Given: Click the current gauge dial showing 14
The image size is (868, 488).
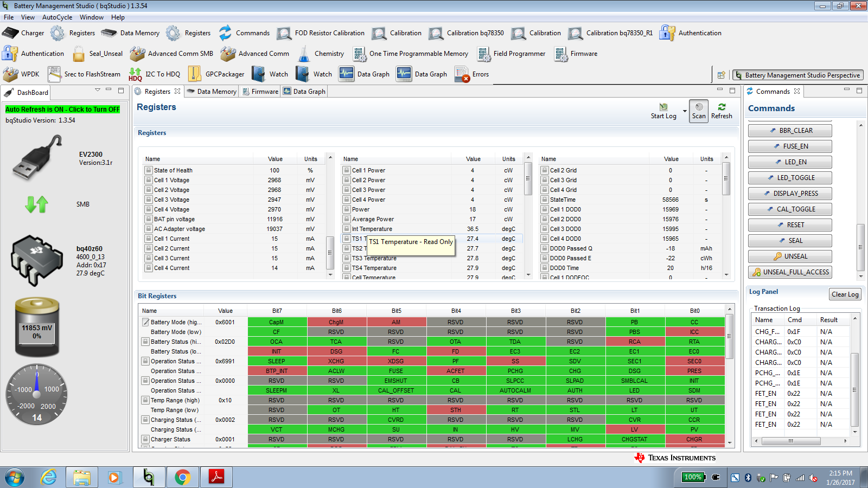Looking at the screenshot, I should coord(37,394).
